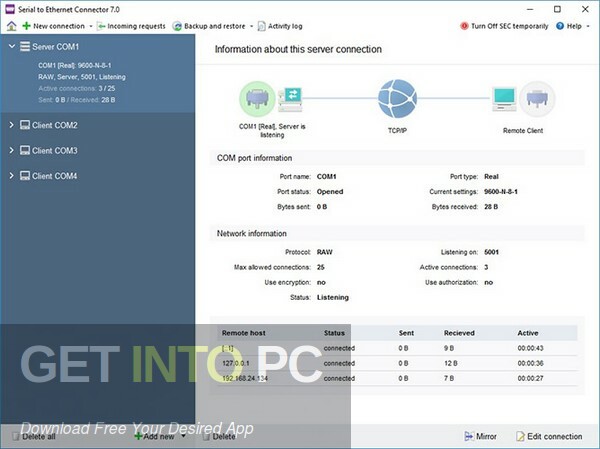
Task: Click the Listening status value
Action: pyautogui.click(x=333, y=297)
